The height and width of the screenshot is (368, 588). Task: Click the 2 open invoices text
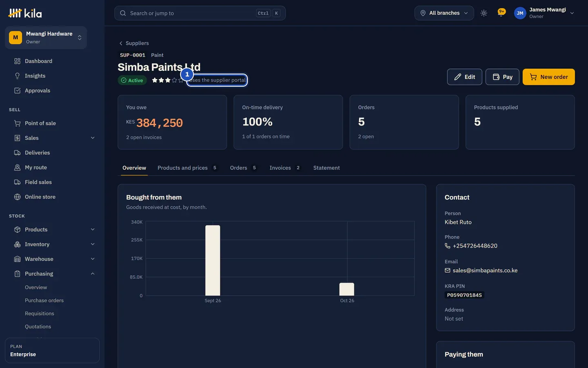pos(144,137)
